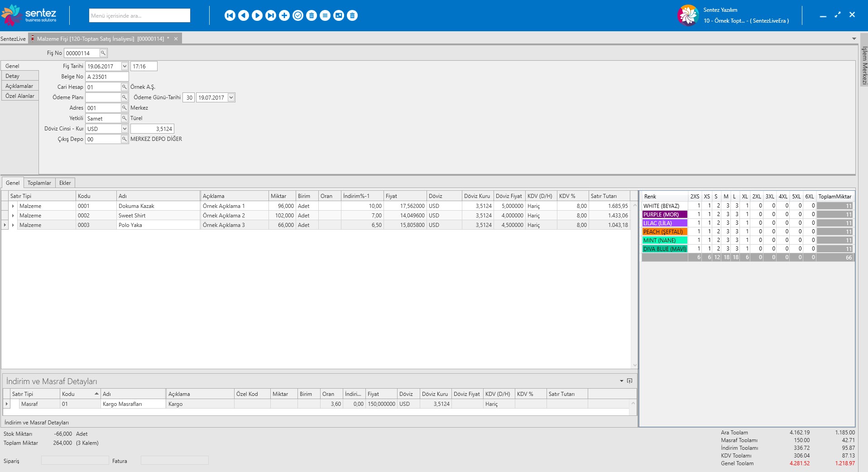Click the Menü içerisinde ara search field
The image size is (868, 472).
click(139, 16)
